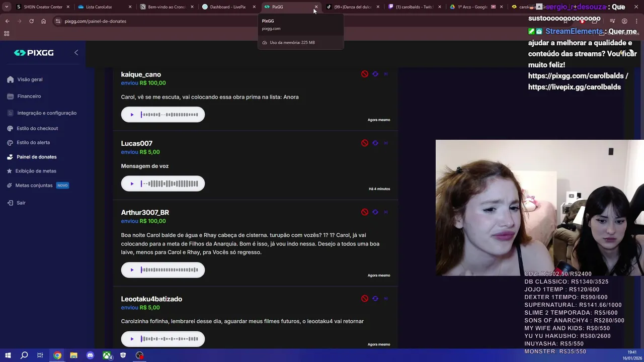
Task: Seek within kaique_cano's audio waveform
Action: [x=170, y=115]
